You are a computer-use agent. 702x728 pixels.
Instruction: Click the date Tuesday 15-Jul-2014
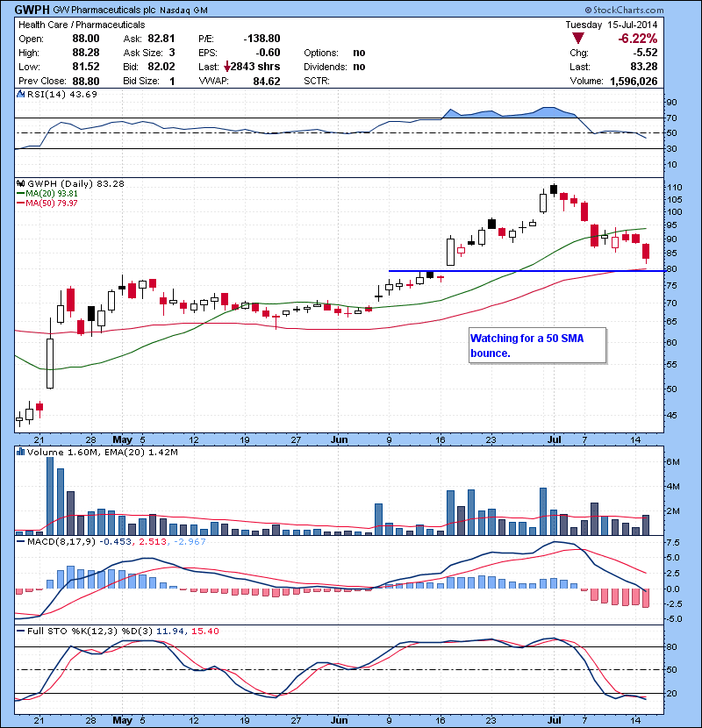(x=612, y=25)
